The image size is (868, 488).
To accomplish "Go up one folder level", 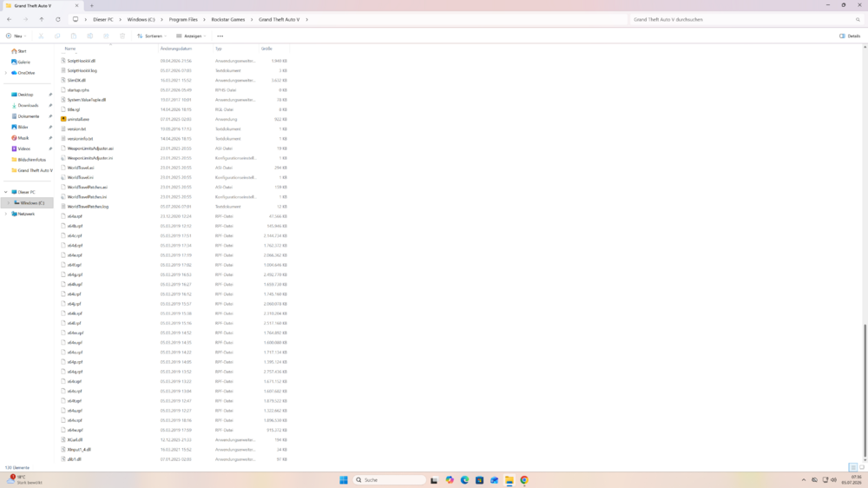I will [42, 19].
